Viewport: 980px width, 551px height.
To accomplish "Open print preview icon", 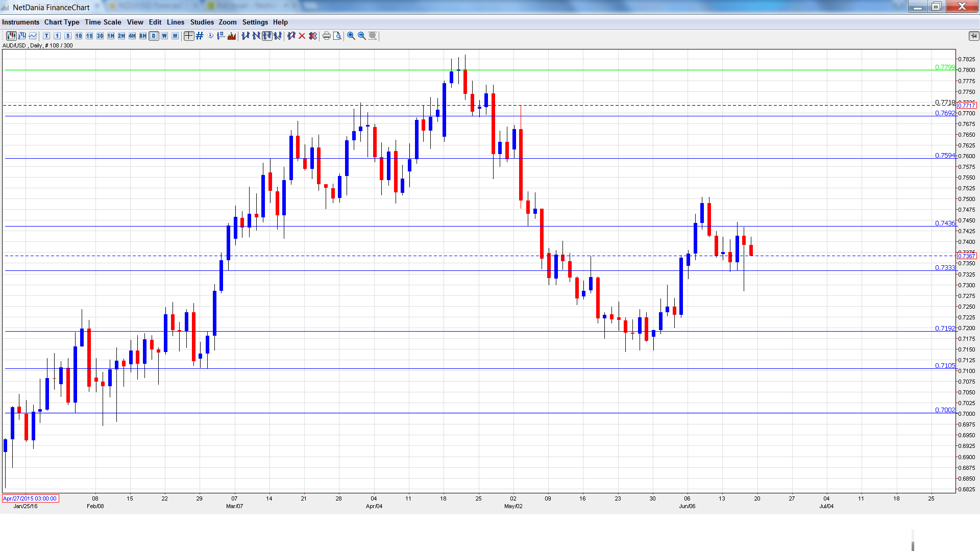I will click(x=337, y=36).
